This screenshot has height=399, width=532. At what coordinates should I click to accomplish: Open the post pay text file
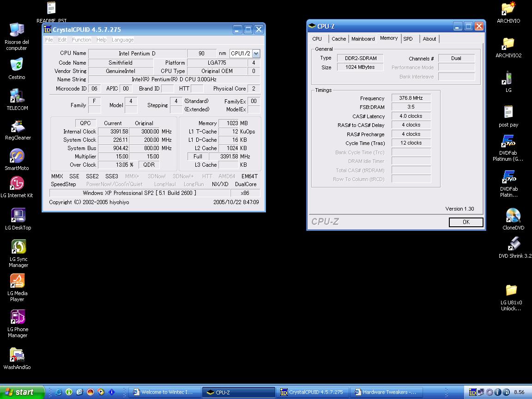point(508,112)
